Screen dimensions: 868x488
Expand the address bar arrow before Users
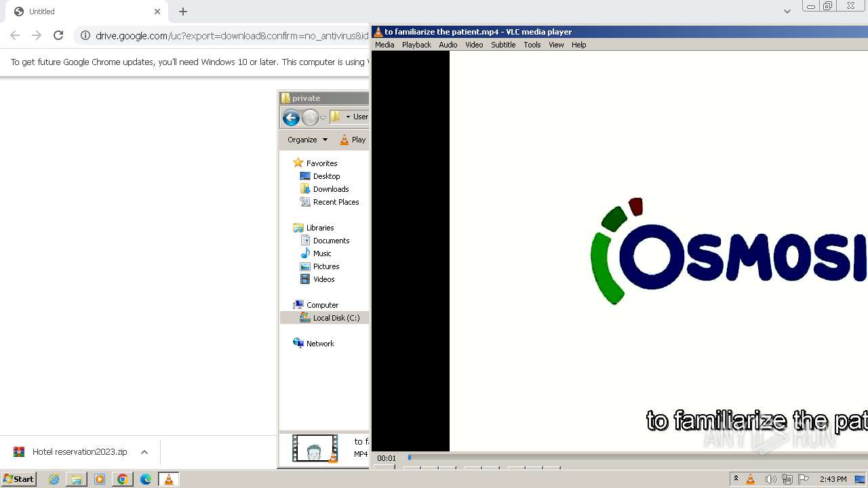click(x=348, y=117)
